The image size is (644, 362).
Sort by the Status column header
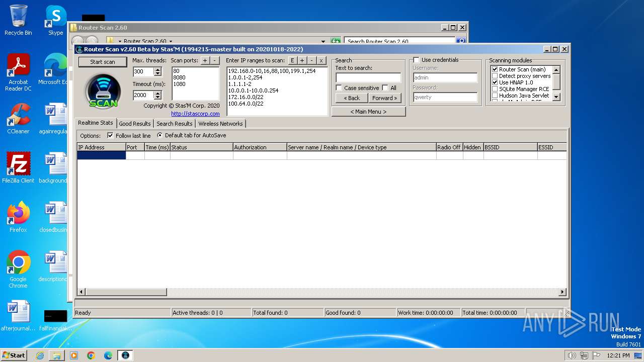(202, 147)
